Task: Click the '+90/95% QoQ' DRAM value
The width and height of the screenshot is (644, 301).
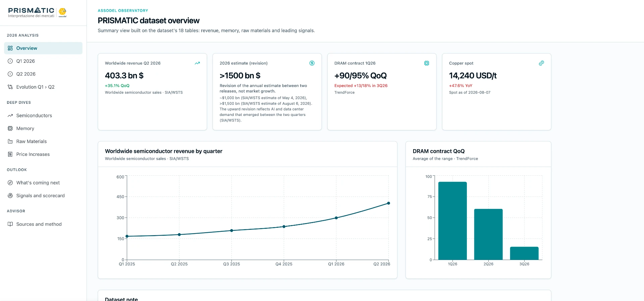Action: click(x=361, y=76)
